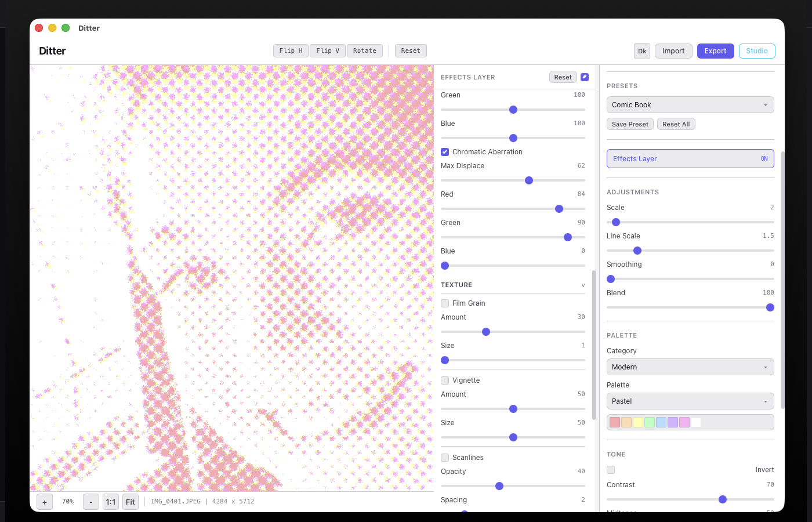Zoom in using the plus icon
Screen dimensions: 812x522
click(x=45, y=501)
